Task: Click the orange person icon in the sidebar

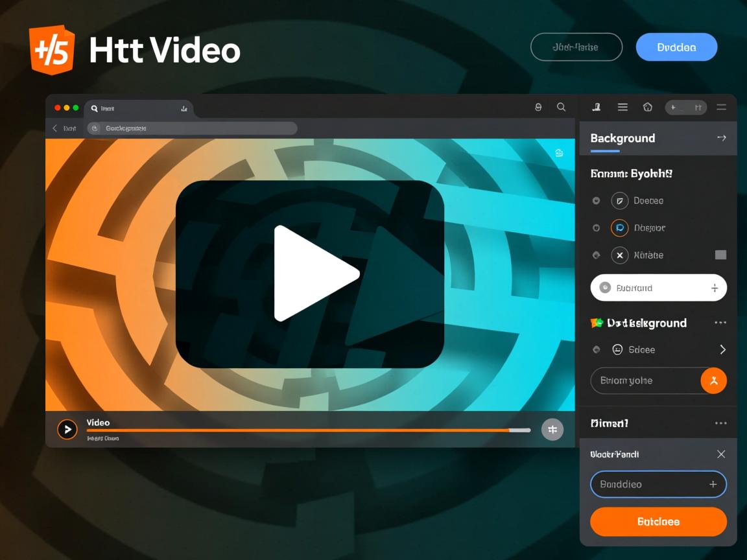Action: [713, 380]
